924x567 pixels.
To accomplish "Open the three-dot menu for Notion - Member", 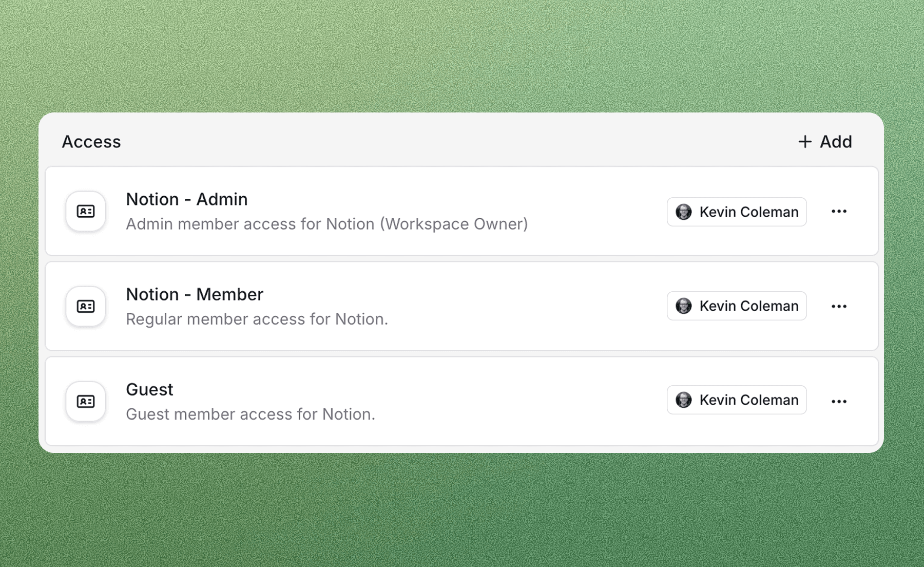I will (839, 306).
